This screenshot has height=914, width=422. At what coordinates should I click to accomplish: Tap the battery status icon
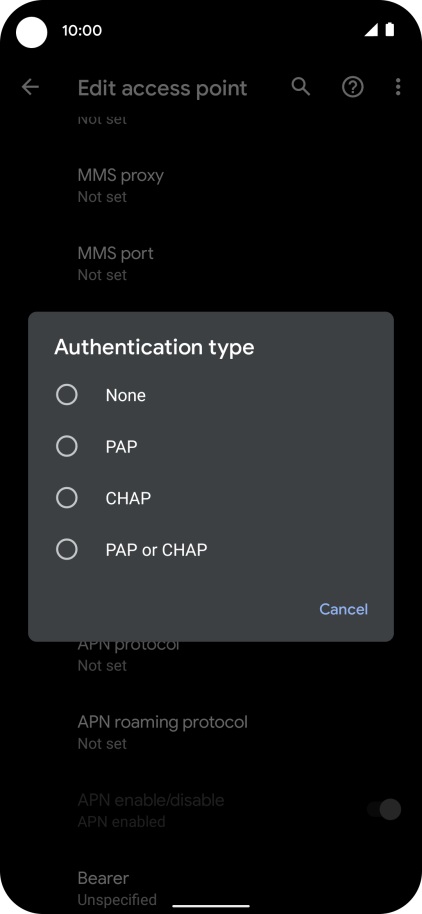(389, 30)
